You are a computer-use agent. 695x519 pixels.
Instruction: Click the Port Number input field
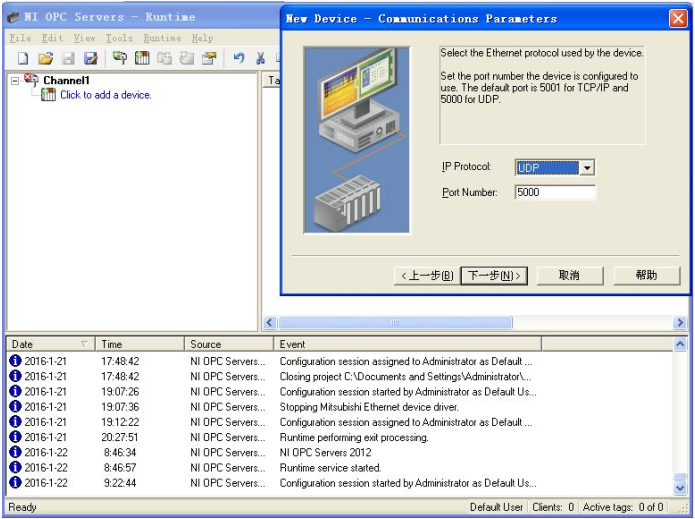tap(555, 192)
